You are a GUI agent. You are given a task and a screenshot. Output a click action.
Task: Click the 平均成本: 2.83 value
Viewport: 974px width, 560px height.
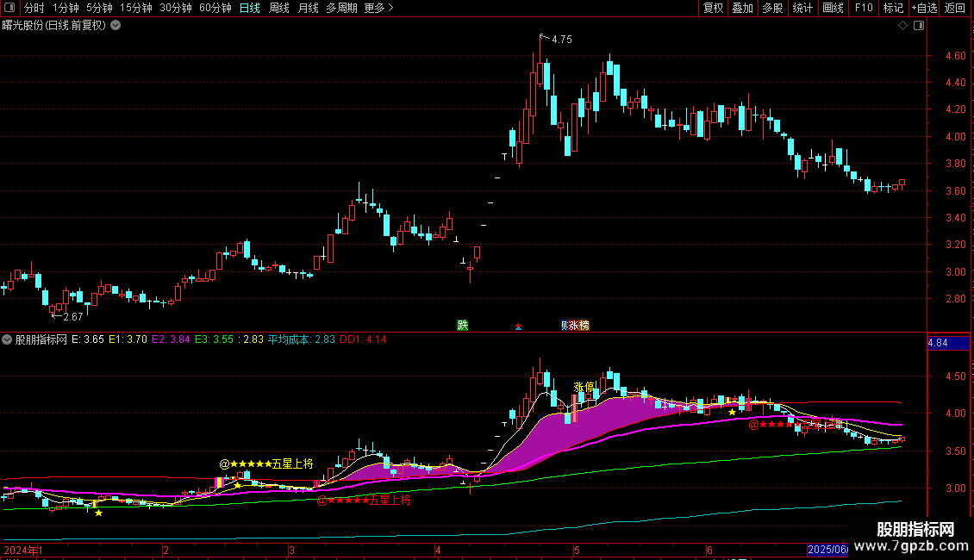302,339
